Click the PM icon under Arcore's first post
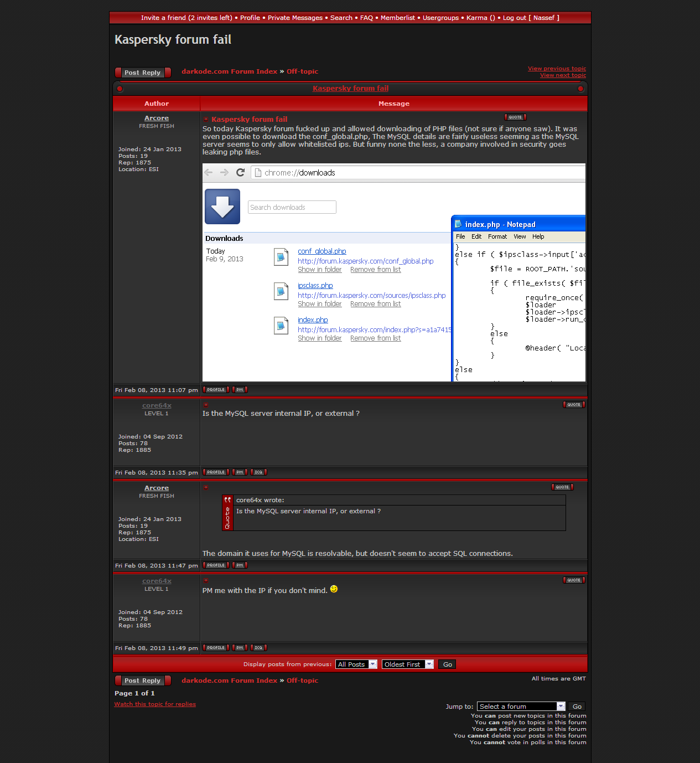Viewport: 700px width, 763px height. click(x=240, y=390)
